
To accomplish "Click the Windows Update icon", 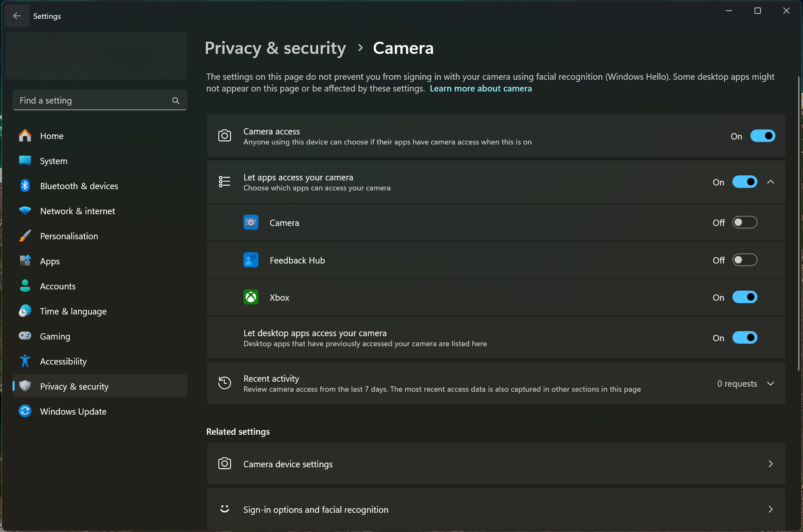I will pos(25,411).
